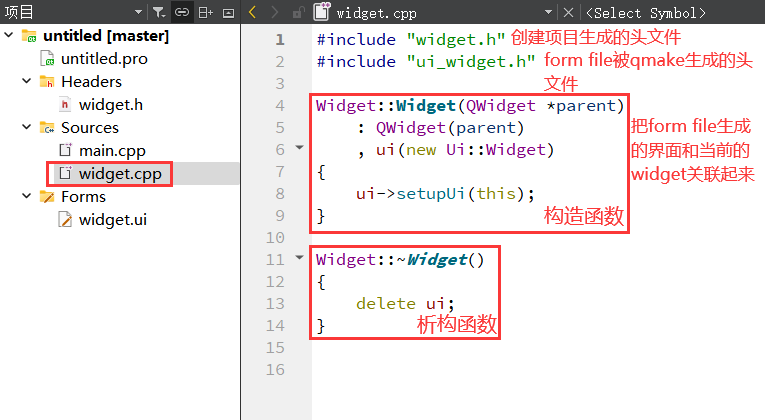Click the close side panel icon
The width and height of the screenshot is (765, 420).
(x=228, y=13)
